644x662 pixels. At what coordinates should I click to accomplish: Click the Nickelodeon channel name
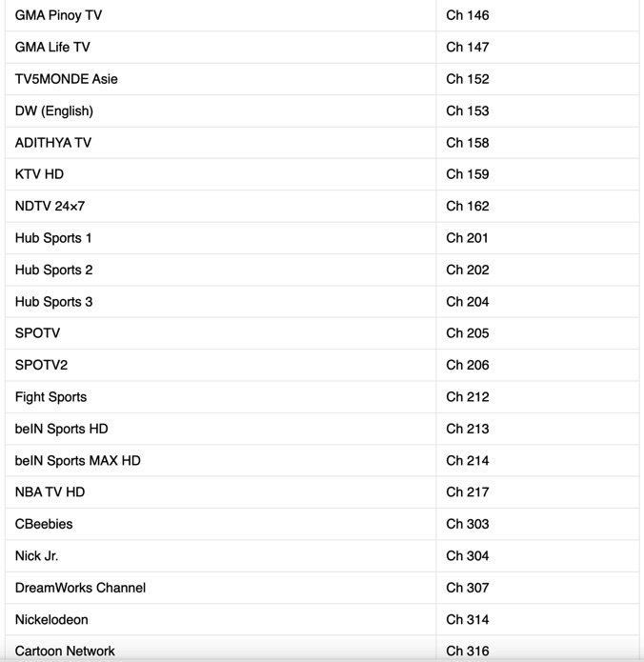tap(51, 620)
